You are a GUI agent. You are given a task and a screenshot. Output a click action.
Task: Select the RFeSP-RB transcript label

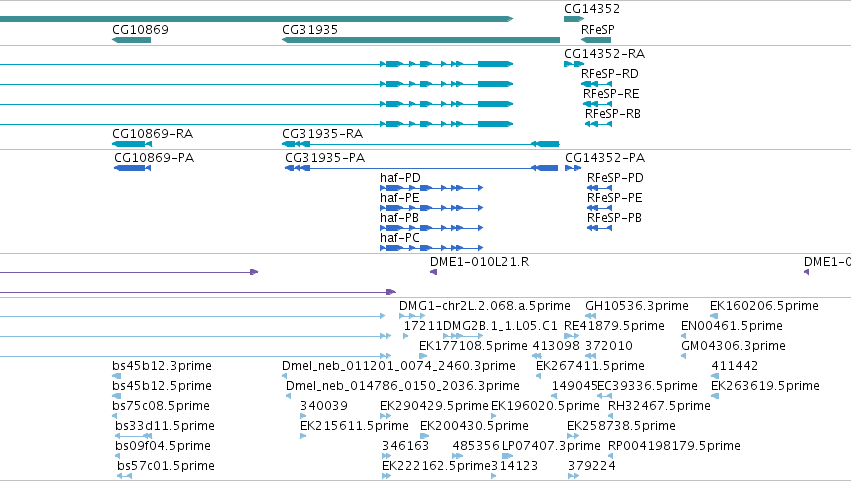tap(613, 113)
